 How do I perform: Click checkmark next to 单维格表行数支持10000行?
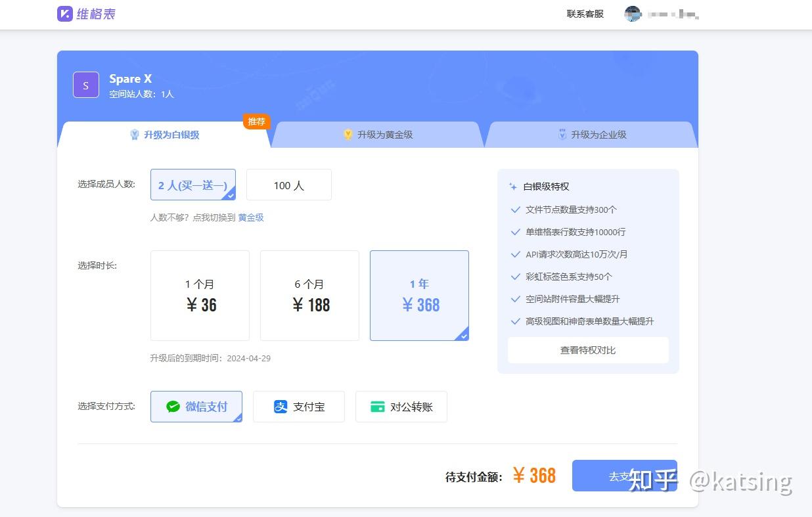pyautogui.click(x=516, y=233)
